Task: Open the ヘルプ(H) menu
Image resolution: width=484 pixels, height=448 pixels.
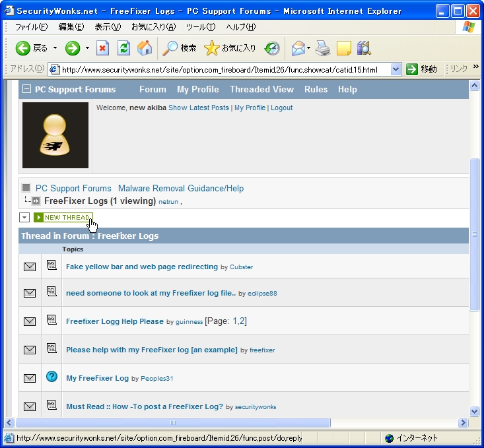Action: point(241,27)
